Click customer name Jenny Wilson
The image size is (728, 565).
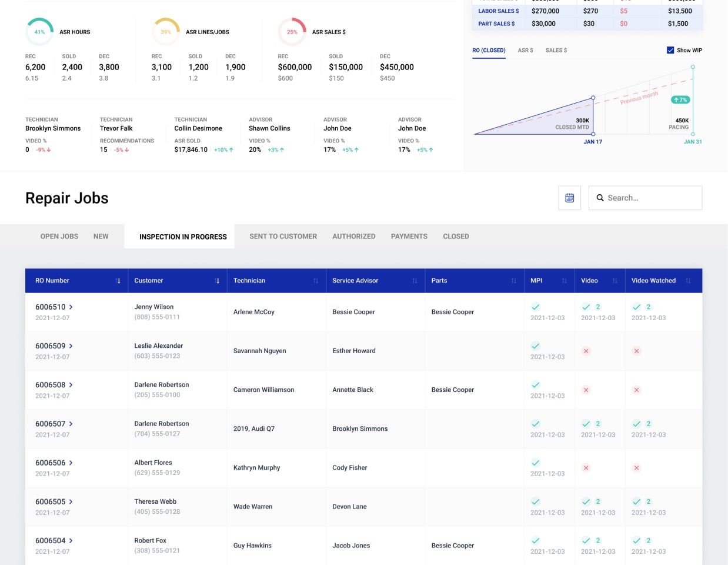click(154, 307)
